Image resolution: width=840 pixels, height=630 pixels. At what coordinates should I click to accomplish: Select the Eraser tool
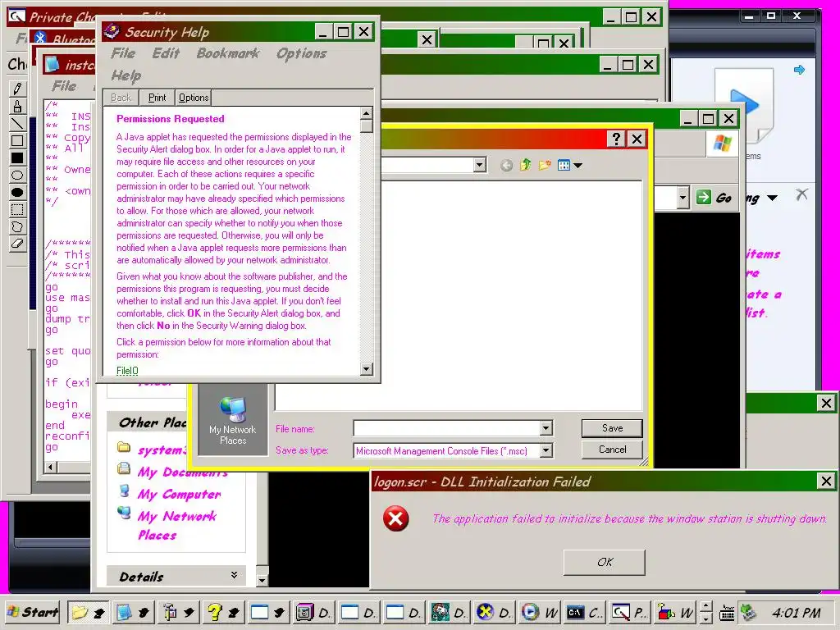17,243
